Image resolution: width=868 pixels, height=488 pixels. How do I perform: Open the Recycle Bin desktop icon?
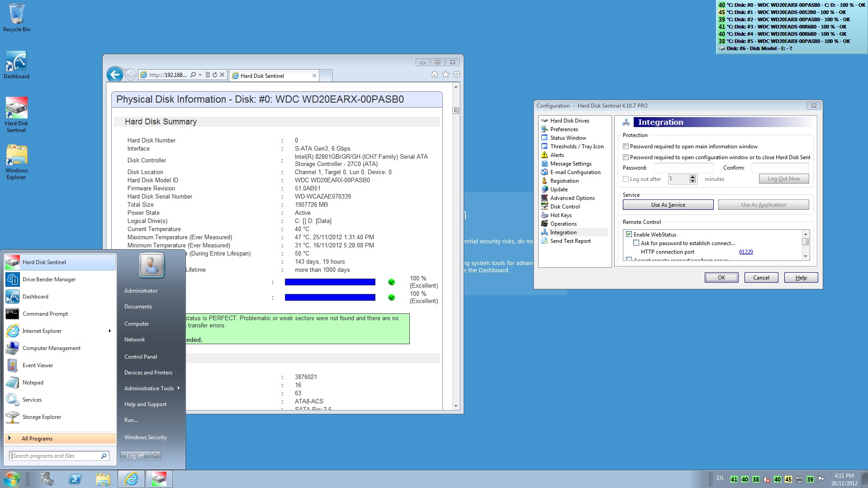[16, 18]
